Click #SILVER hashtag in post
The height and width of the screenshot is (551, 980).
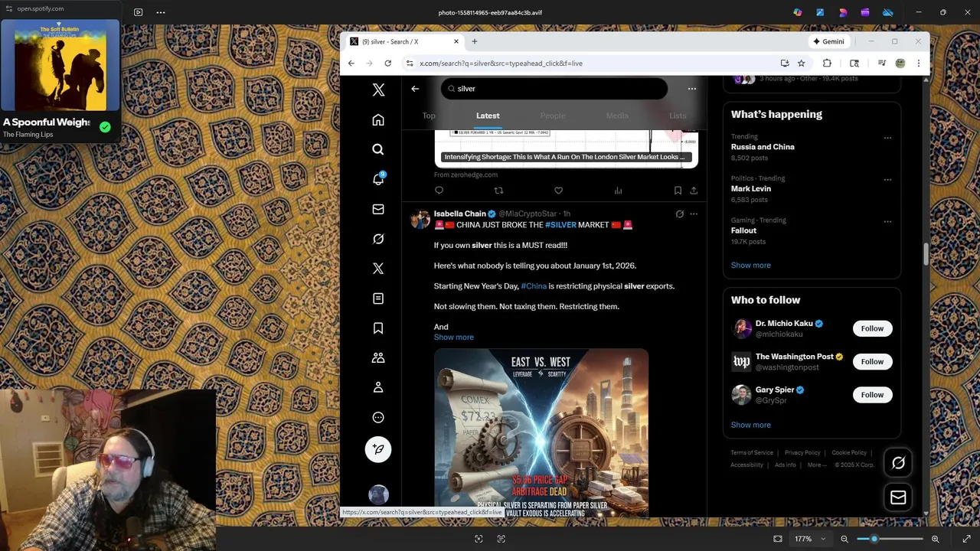coord(560,225)
